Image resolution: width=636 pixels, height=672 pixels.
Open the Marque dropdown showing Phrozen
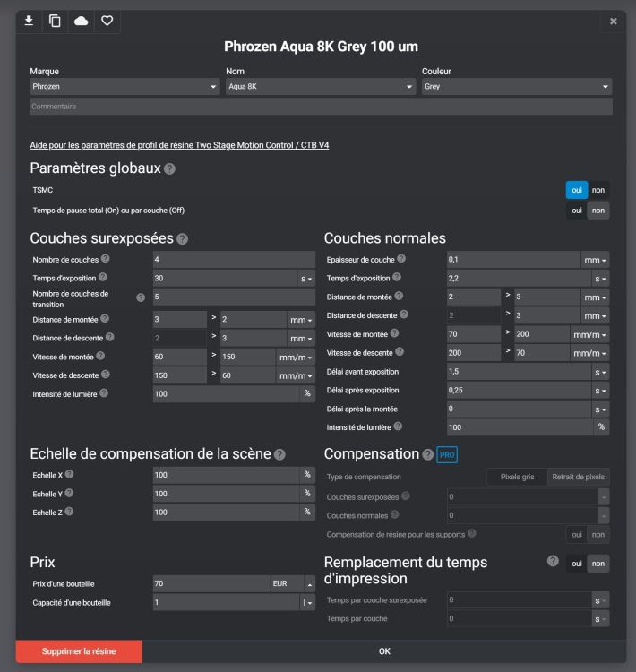click(125, 87)
